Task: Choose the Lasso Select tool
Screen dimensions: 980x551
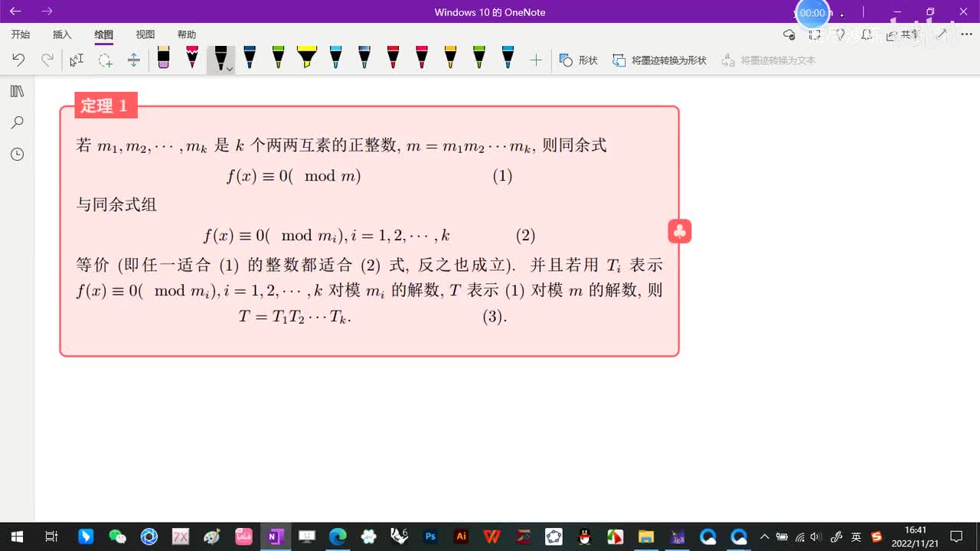Action: tap(106, 60)
